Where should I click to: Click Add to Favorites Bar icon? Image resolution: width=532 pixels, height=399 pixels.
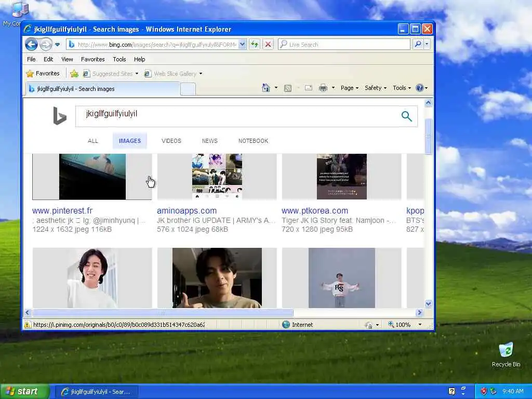(74, 74)
